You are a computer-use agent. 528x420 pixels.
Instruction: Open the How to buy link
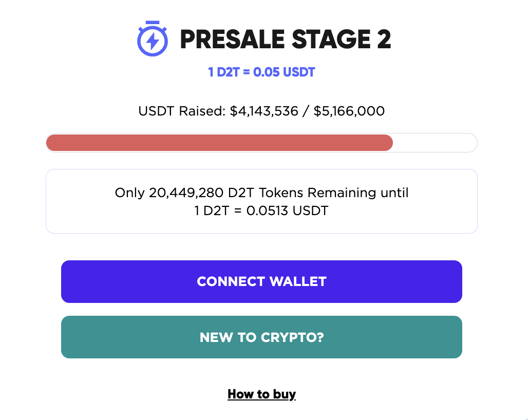261,394
